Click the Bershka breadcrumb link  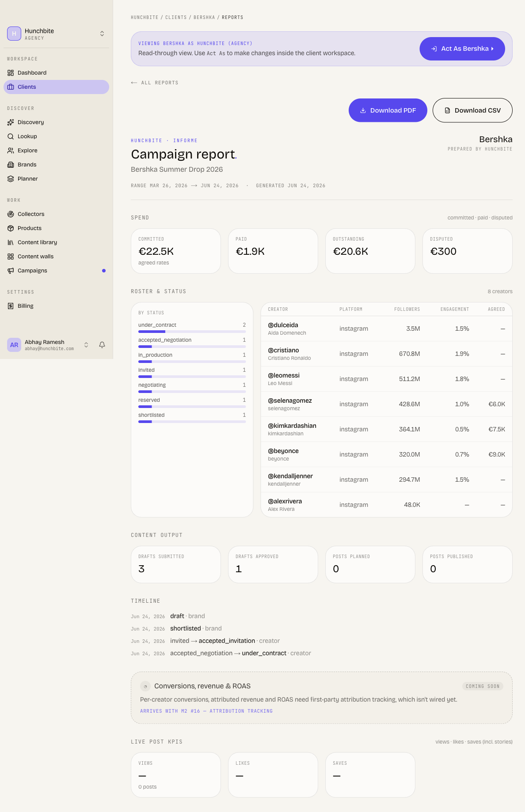point(204,17)
